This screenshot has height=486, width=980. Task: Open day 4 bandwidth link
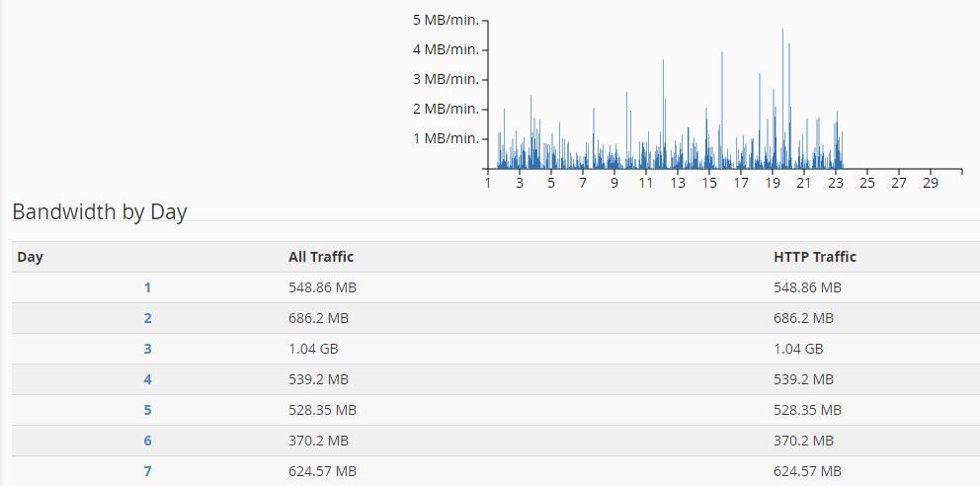(x=147, y=379)
